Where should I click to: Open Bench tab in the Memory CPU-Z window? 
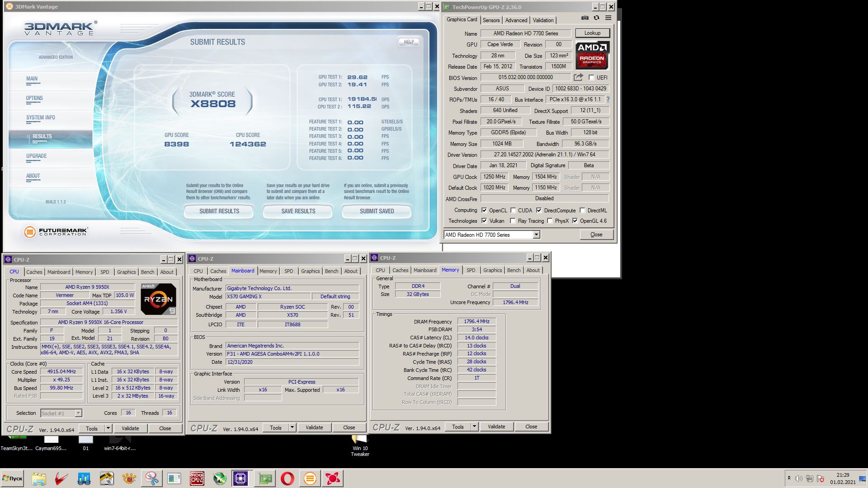point(514,270)
